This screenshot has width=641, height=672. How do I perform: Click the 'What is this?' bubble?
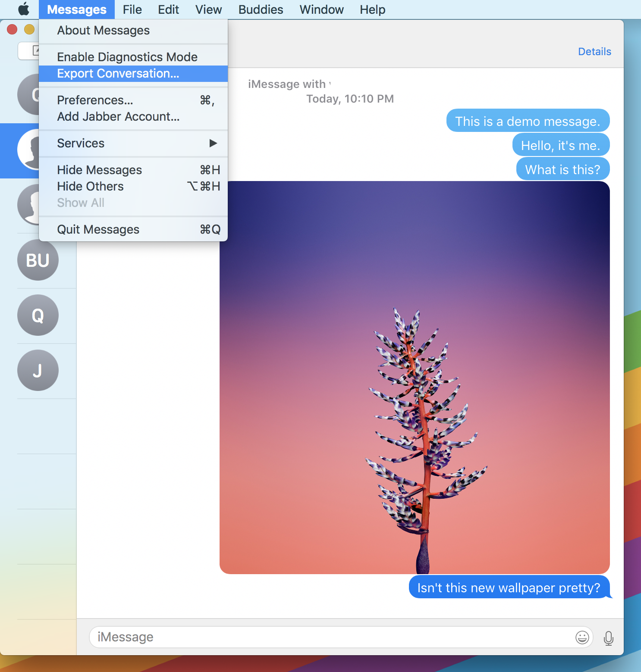coord(563,169)
